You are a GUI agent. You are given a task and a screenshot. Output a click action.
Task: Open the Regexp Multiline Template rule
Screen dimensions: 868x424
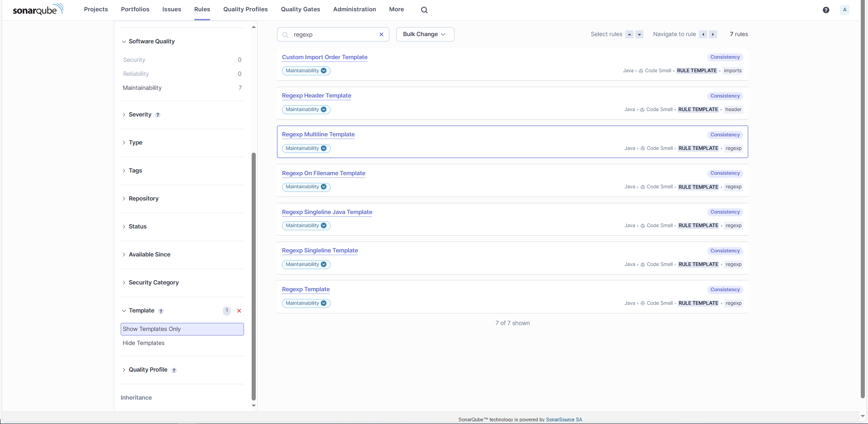(318, 135)
